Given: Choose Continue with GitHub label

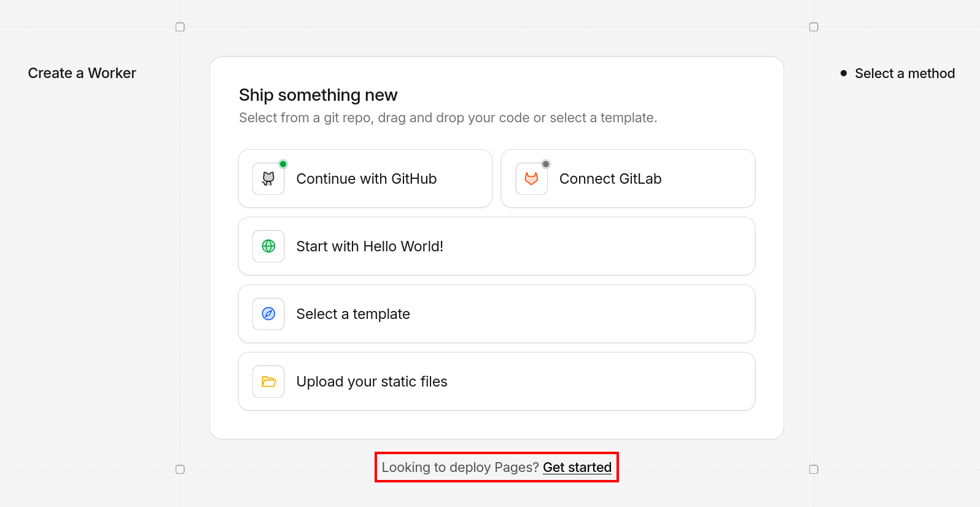Looking at the screenshot, I should click(366, 179).
